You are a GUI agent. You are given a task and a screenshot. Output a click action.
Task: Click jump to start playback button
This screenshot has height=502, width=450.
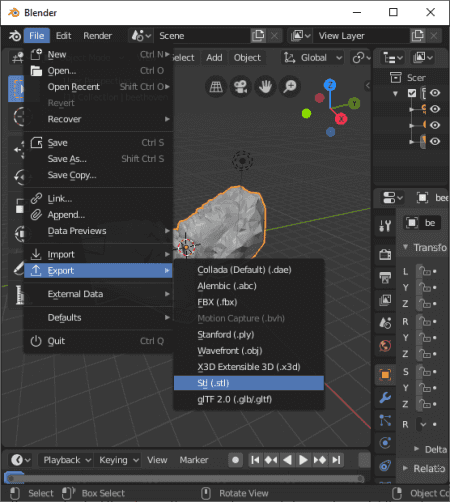pos(255,460)
